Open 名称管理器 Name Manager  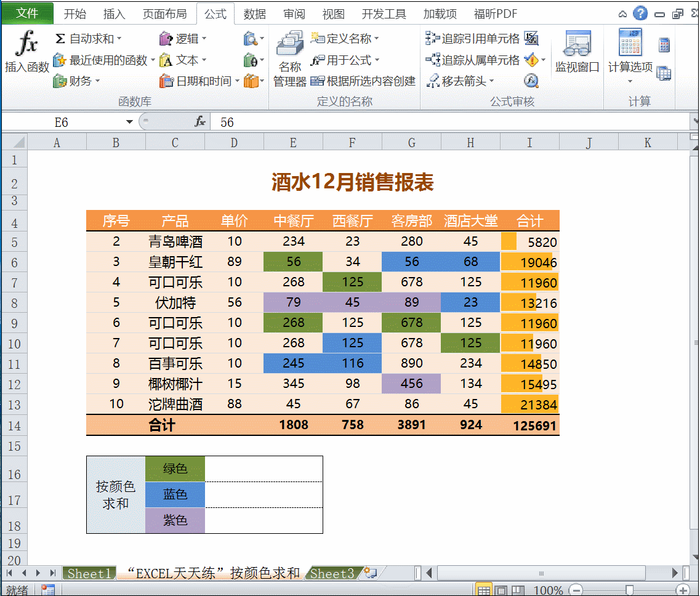pos(290,58)
